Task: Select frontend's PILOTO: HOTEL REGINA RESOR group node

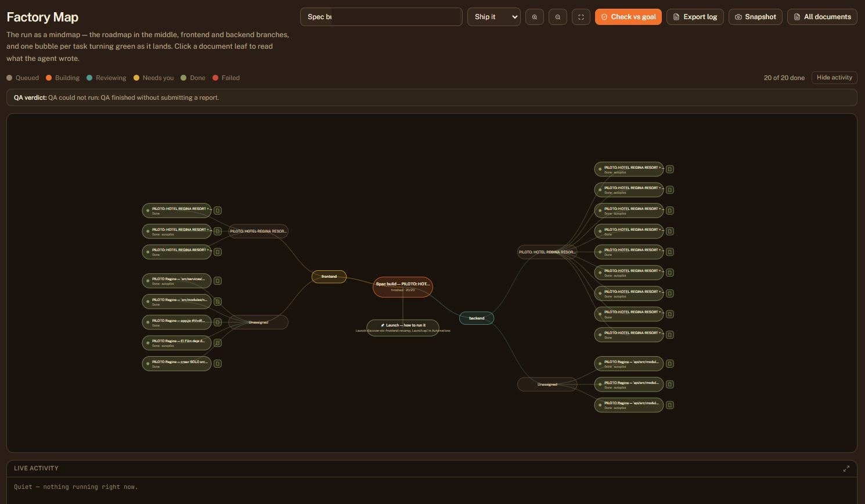Action: pos(258,231)
